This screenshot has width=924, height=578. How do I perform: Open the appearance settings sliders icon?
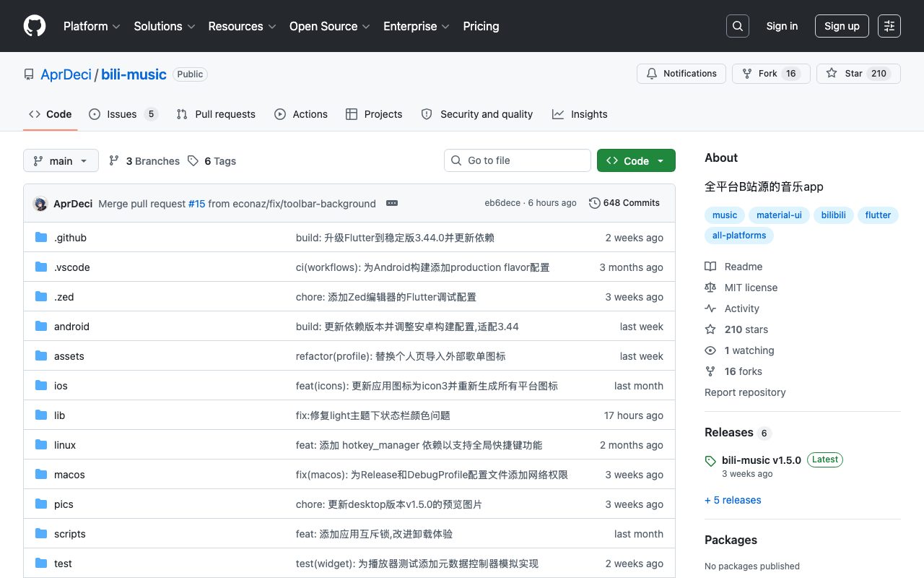[889, 26]
